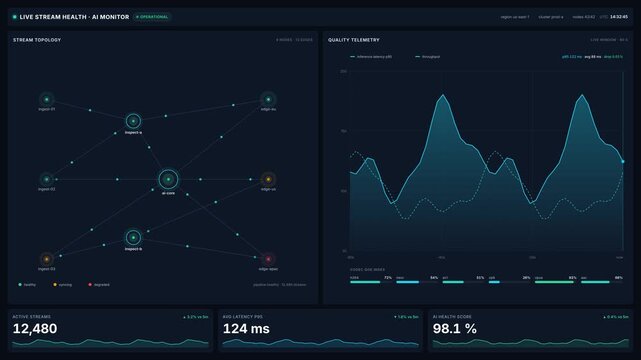The image size is (641, 360).
Task: Click the healthy legend dot
Action: [x=20, y=284]
